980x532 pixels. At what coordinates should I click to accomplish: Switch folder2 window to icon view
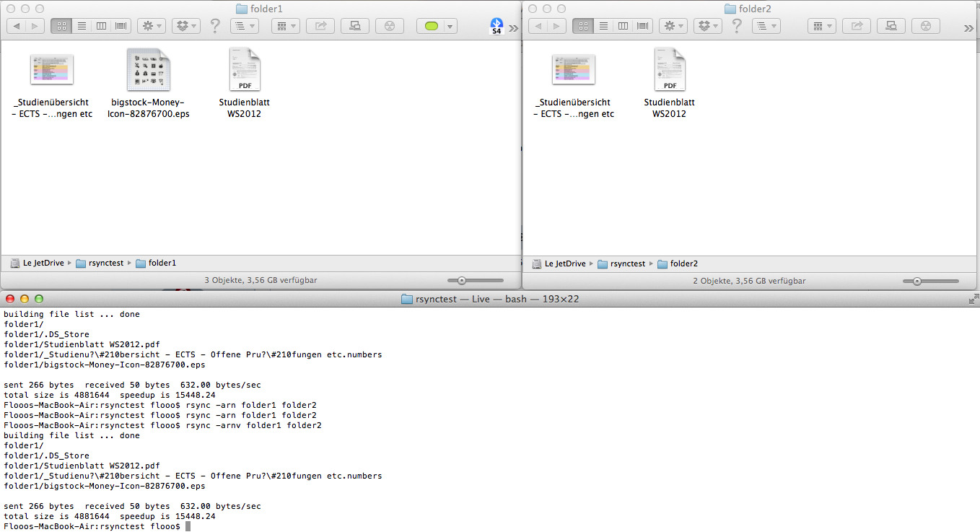click(x=583, y=26)
